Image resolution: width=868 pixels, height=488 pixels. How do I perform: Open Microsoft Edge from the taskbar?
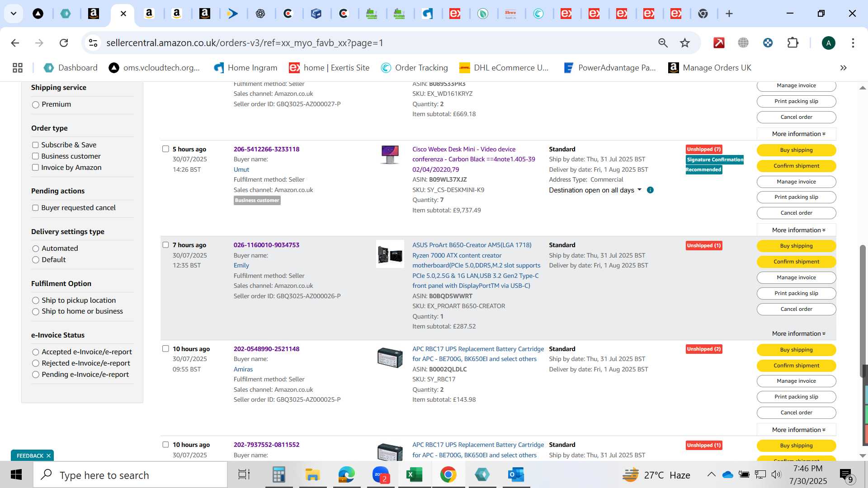tap(346, 475)
